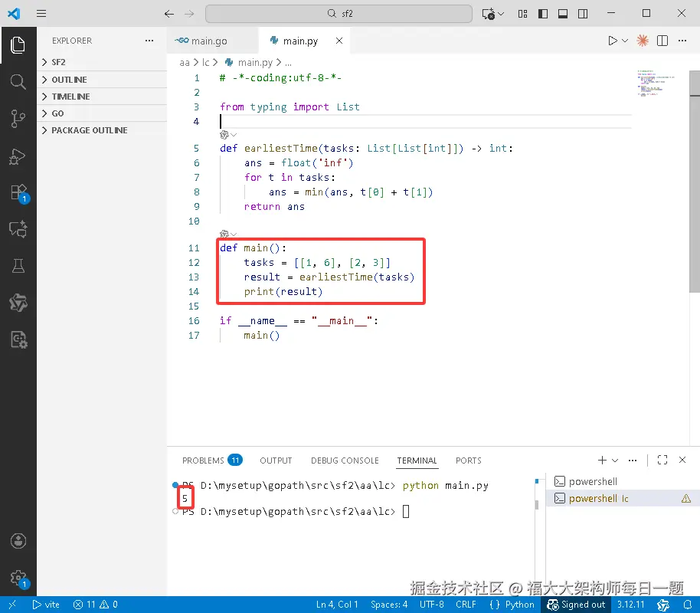The width and height of the screenshot is (700, 613).
Task: Maximize the terminal panel size
Action: (662, 460)
